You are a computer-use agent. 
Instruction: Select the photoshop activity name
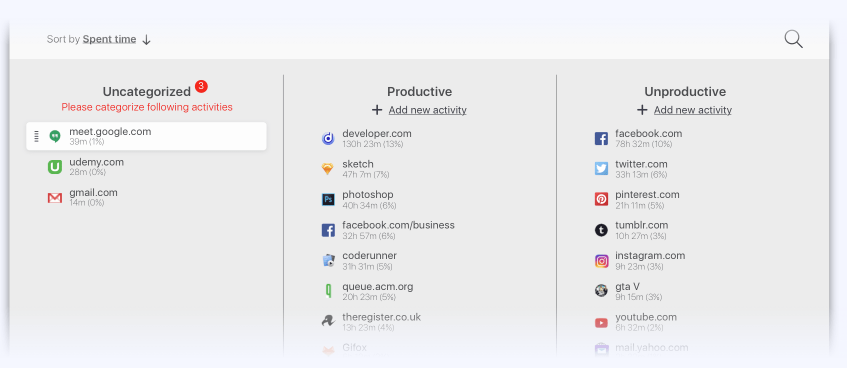click(x=367, y=195)
